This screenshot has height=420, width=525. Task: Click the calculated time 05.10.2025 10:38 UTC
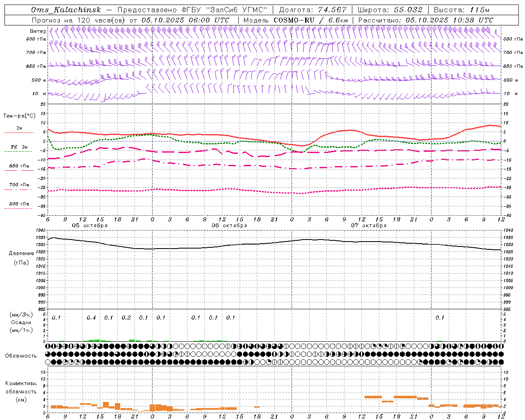450,20
